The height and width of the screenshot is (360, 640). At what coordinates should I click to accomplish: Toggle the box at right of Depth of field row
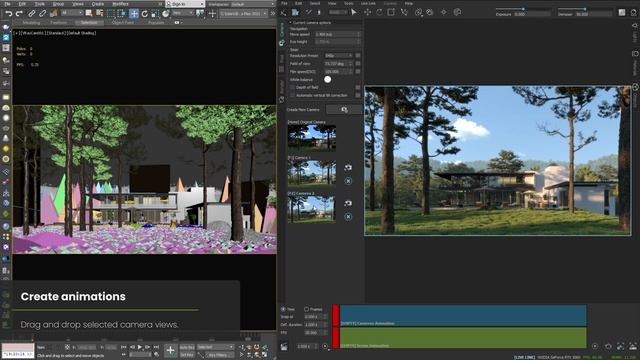(x=358, y=87)
